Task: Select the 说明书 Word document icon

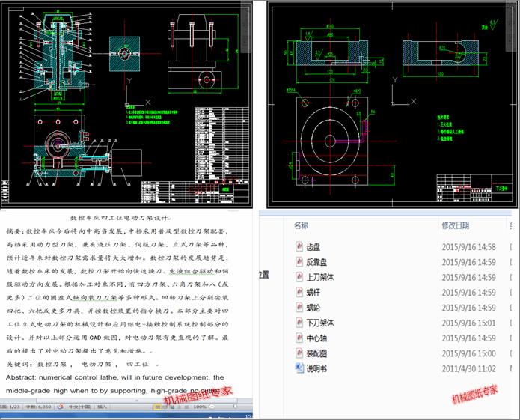Action: click(299, 368)
